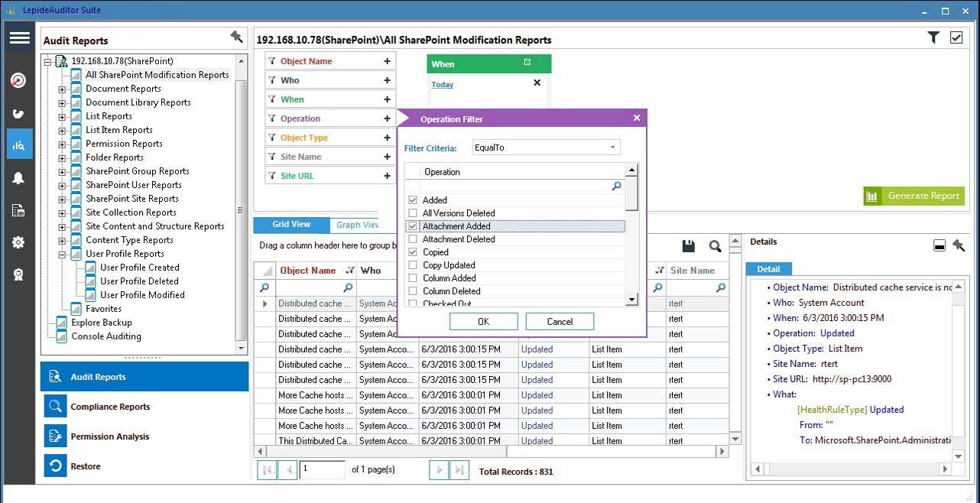Click the checkmark box icon at top right

[x=956, y=37]
